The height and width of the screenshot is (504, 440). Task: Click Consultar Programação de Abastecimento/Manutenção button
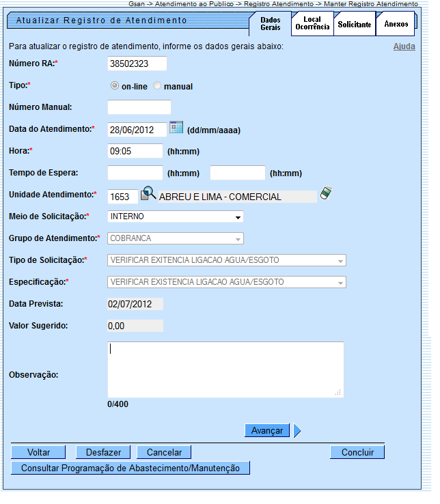[x=130, y=468]
